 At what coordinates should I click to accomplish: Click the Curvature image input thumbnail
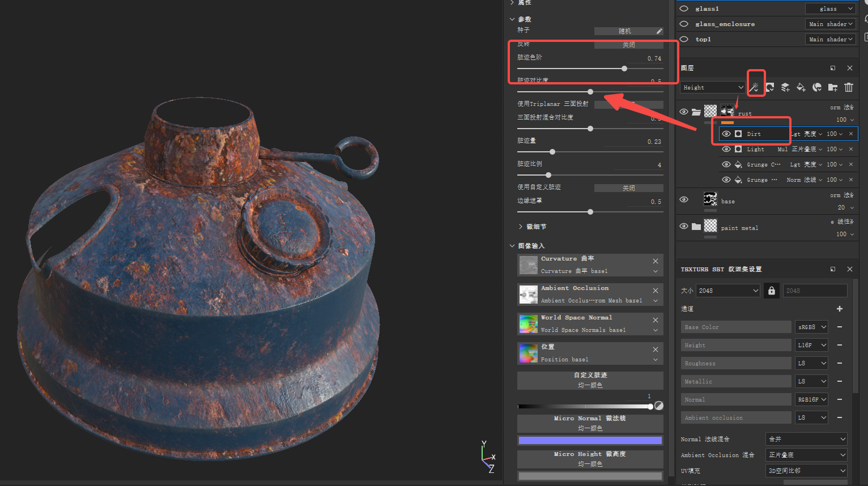click(529, 265)
